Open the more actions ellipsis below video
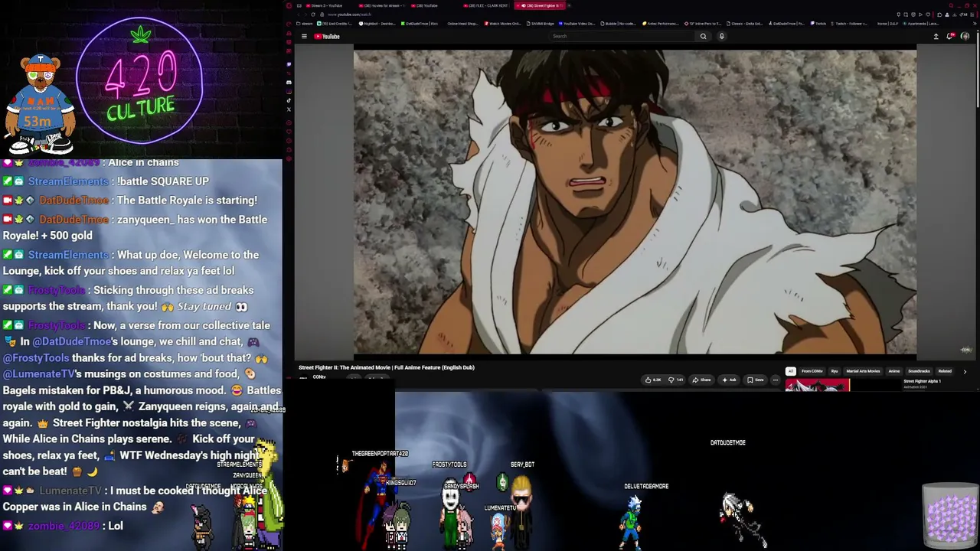 (775, 380)
